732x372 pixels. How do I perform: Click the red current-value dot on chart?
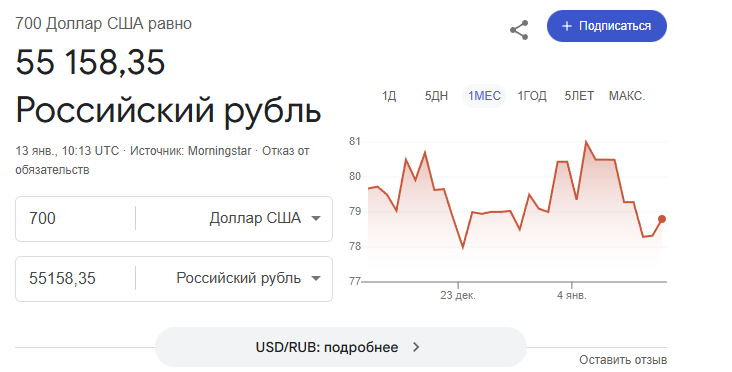pyautogui.click(x=662, y=219)
